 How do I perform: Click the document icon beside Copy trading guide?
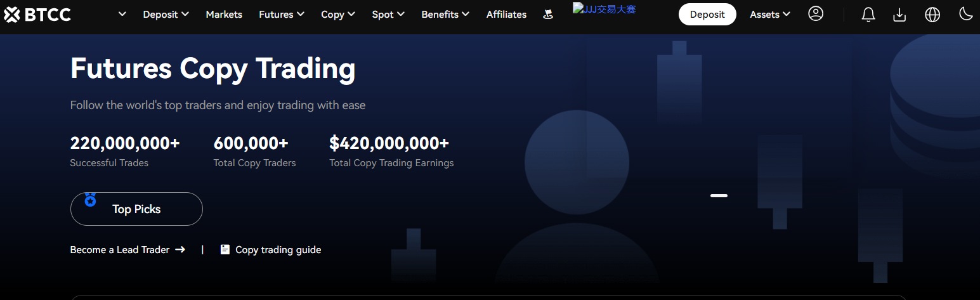[x=225, y=249]
